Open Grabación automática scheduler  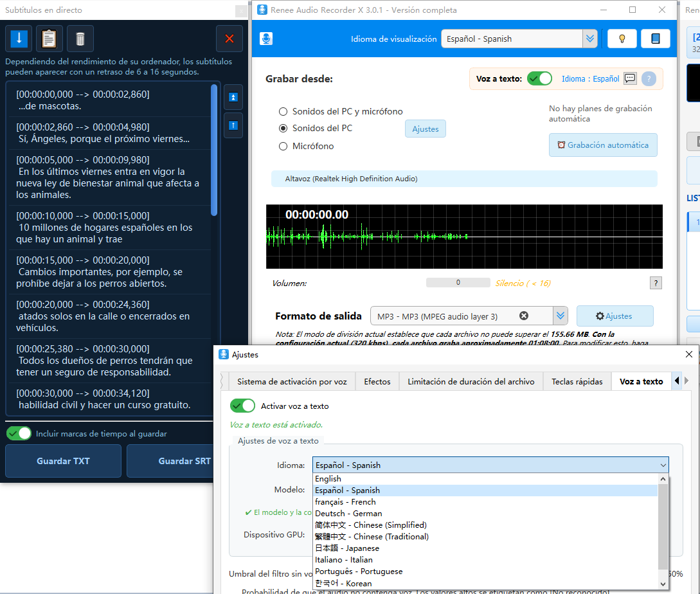coord(603,145)
